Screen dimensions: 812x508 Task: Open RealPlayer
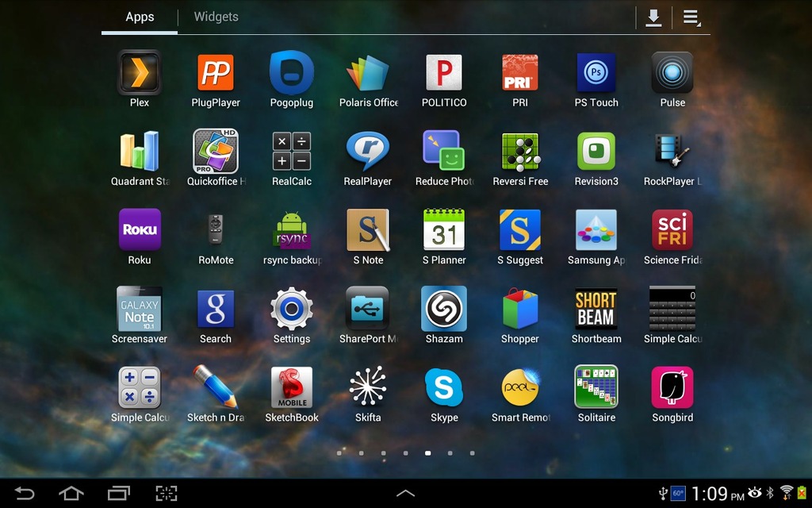(x=368, y=151)
